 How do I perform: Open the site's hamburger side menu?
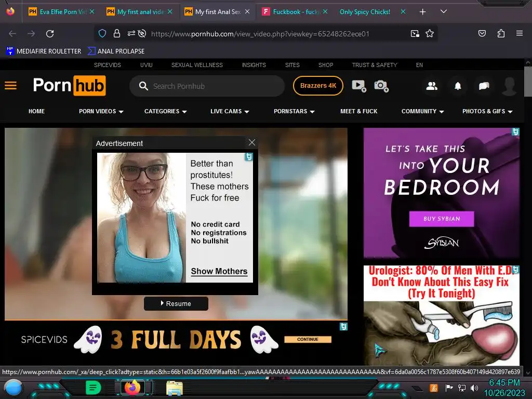tap(10, 86)
